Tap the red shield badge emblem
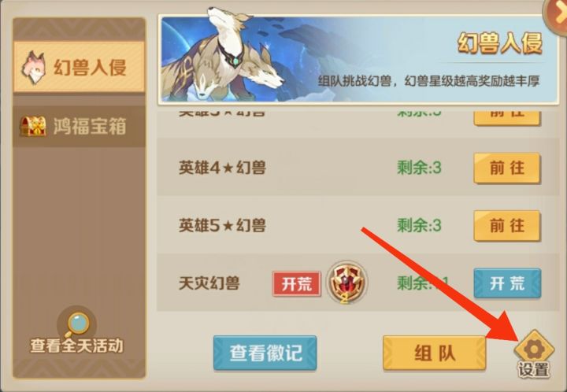 (x=346, y=283)
